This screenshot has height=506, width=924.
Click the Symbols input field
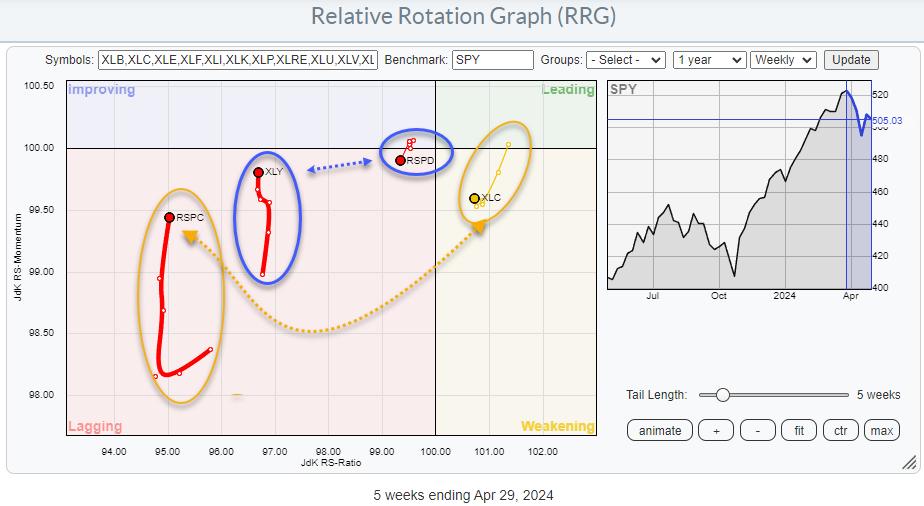tap(238, 60)
